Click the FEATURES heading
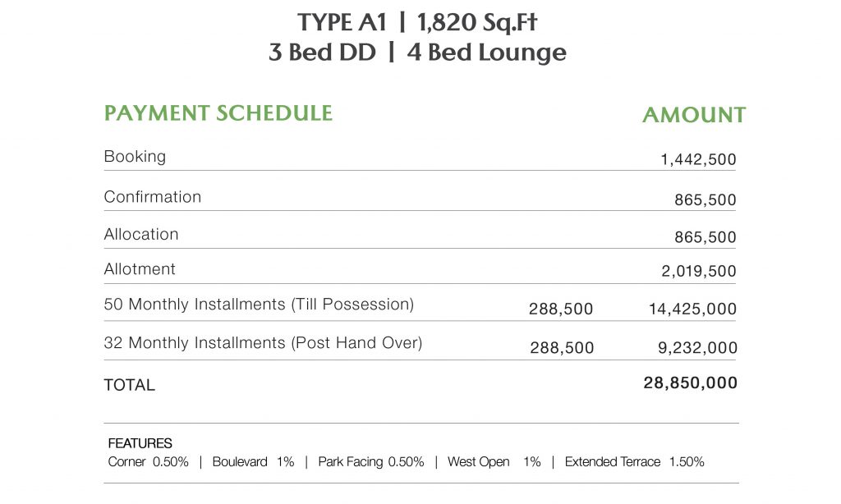 [x=140, y=444]
